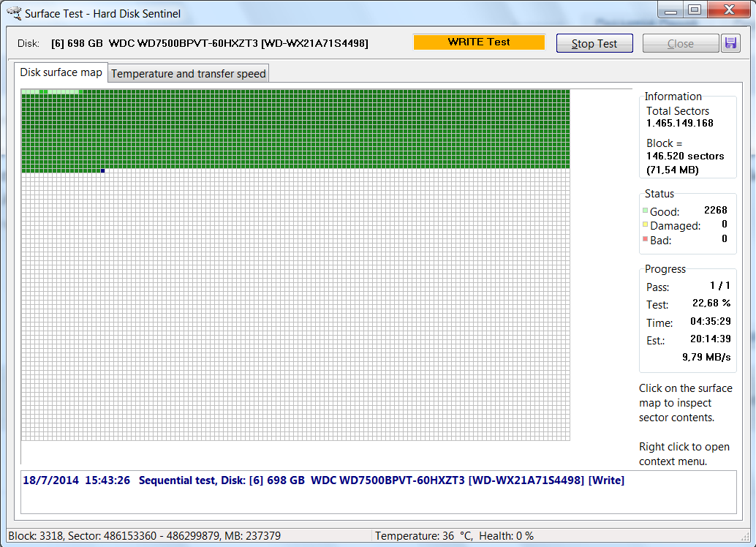Click the Pass value 1 / 1

click(x=720, y=285)
